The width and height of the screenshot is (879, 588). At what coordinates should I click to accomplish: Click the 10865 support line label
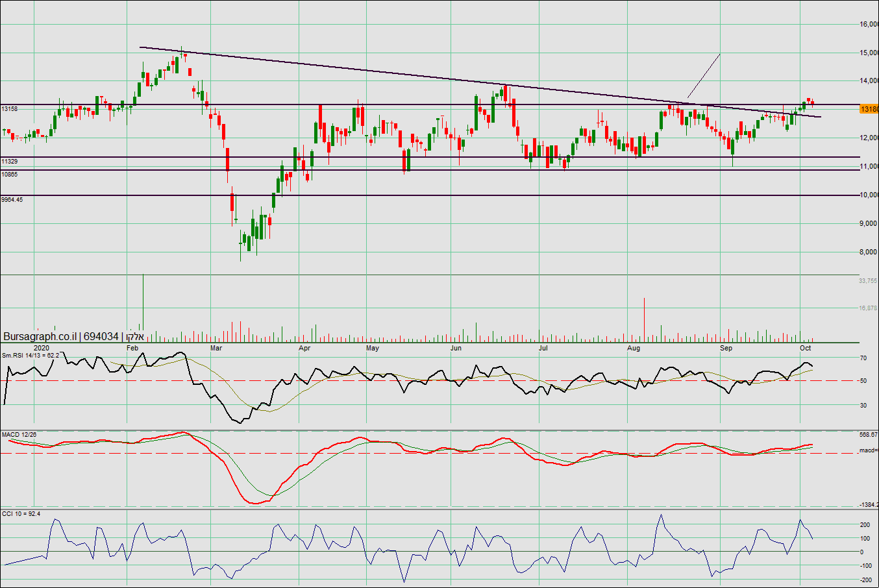coord(10,175)
